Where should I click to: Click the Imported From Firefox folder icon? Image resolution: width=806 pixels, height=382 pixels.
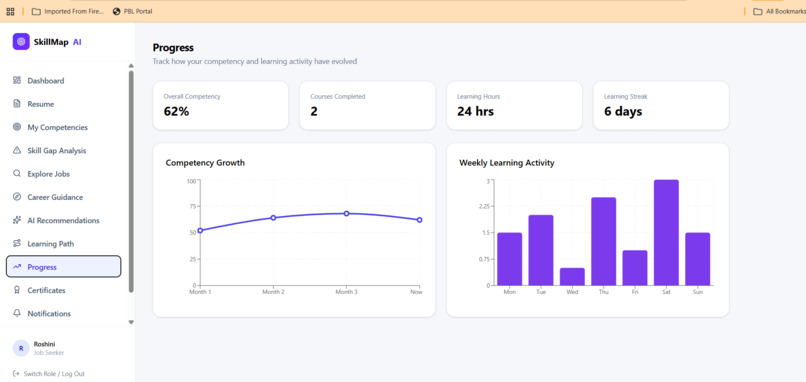(x=36, y=11)
